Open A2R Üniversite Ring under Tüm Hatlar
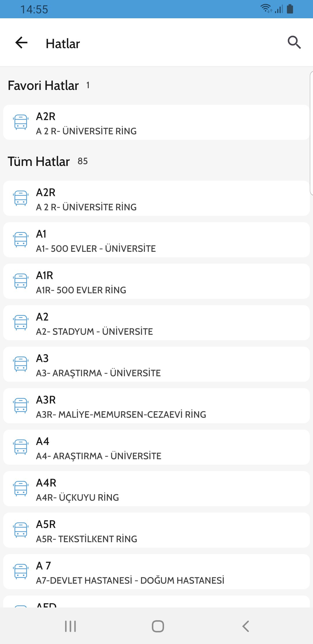Image resolution: width=313 pixels, height=644 pixels. 156,198
